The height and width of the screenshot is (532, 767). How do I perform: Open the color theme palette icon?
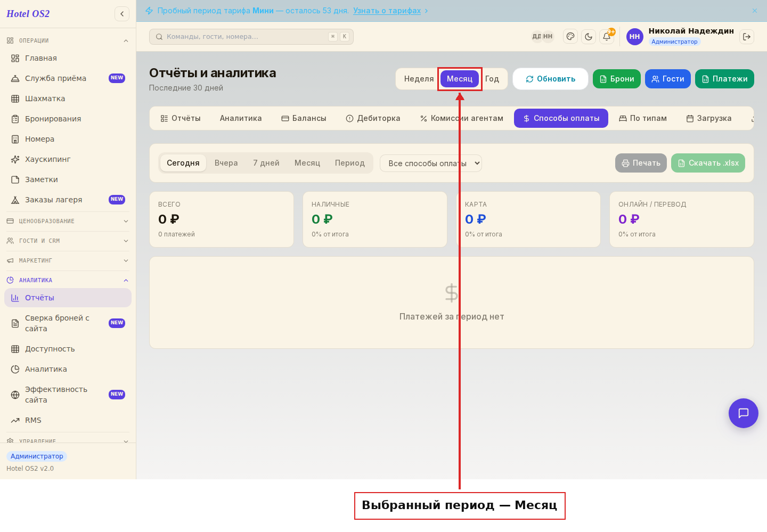tap(570, 37)
